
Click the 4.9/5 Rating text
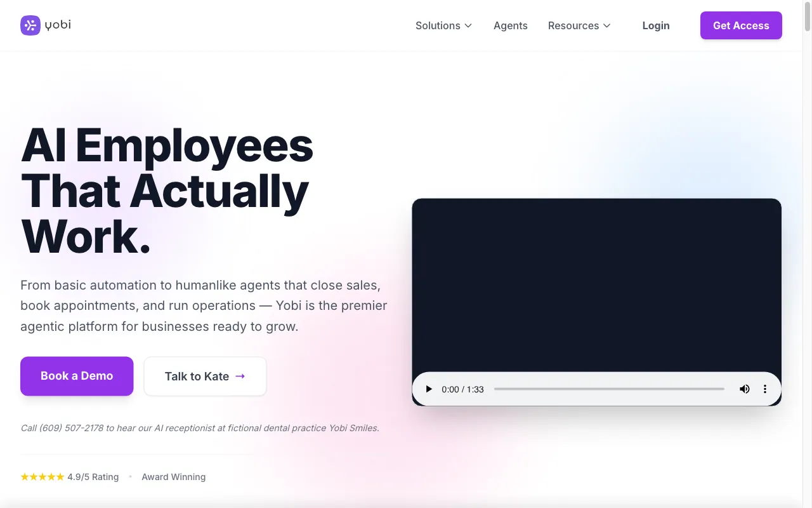coord(93,477)
